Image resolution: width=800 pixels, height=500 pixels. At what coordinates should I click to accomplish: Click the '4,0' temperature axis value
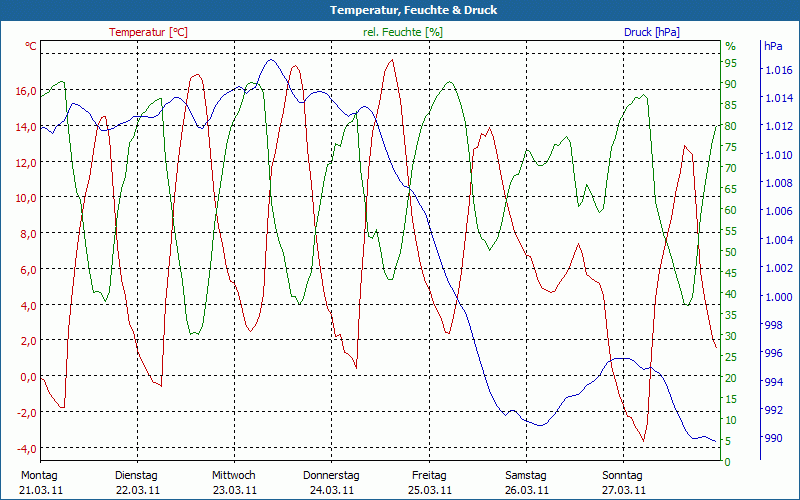click(29, 305)
